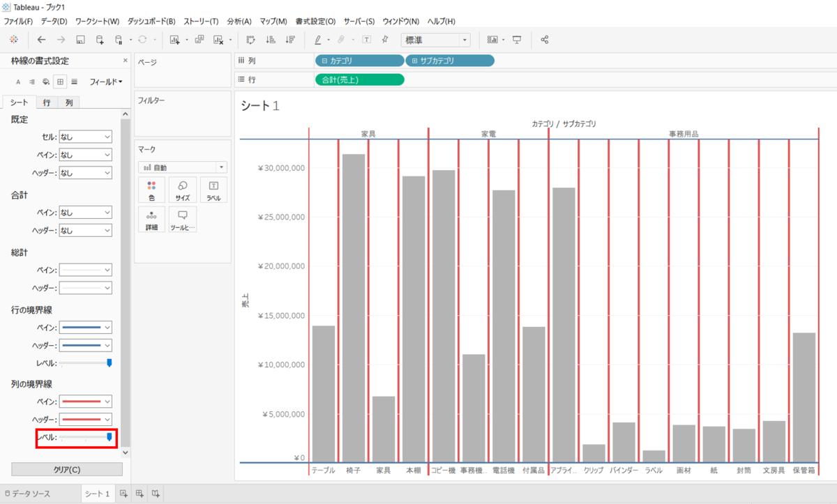Click the swap rows and columns icon
The width and height of the screenshot is (837, 504).
coord(252,40)
